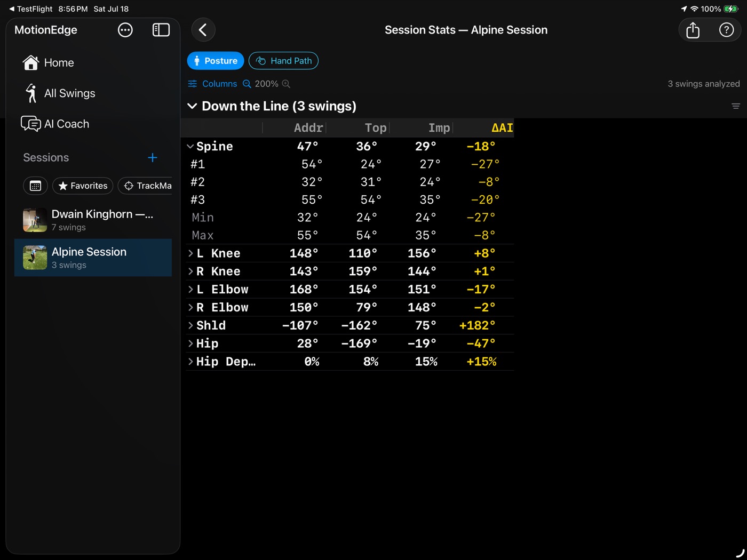Return to TestFlight in status bar

[30, 9]
